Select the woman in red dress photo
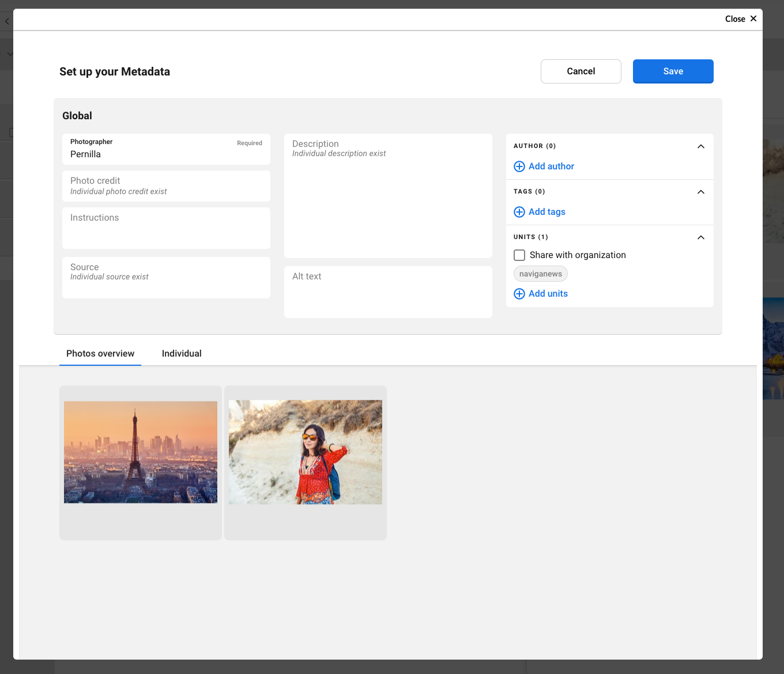The height and width of the screenshot is (674, 784). [306, 452]
